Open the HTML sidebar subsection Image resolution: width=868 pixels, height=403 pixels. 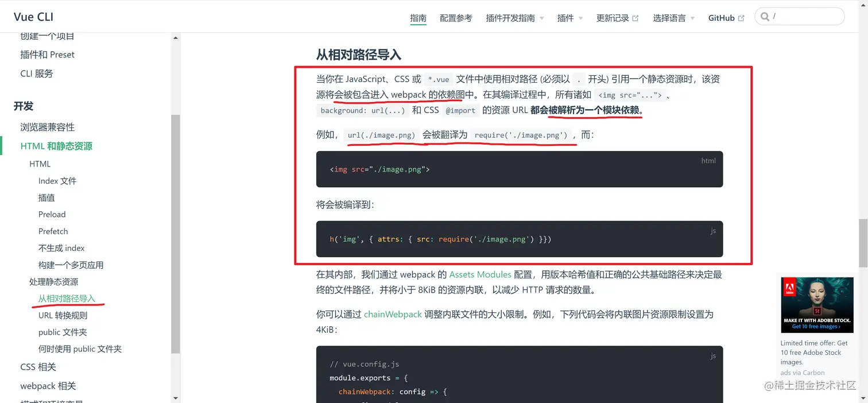click(x=40, y=164)
